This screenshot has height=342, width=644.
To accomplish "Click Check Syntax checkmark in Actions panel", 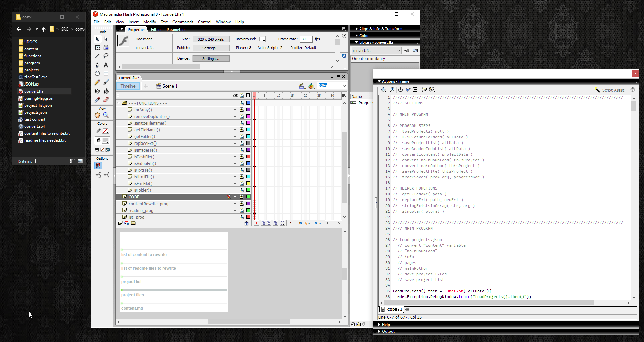I will [408, 90].
